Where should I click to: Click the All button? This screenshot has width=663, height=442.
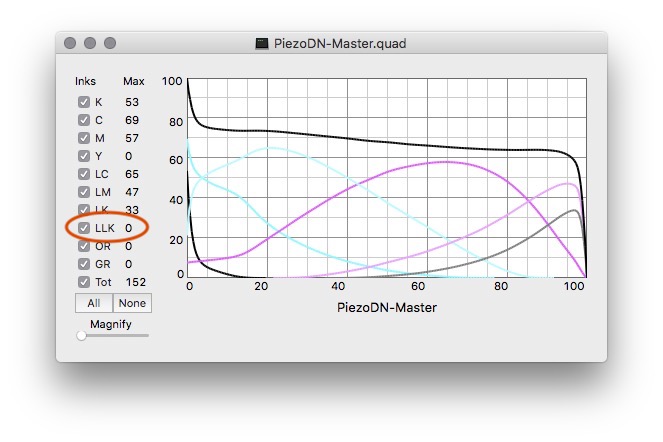[x=94, y=303]
